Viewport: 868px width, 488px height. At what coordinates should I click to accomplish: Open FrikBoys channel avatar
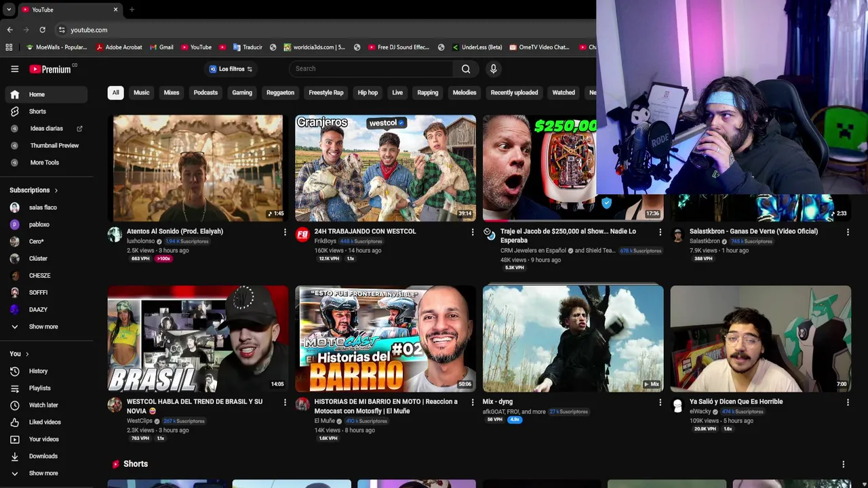pos(302,235)
